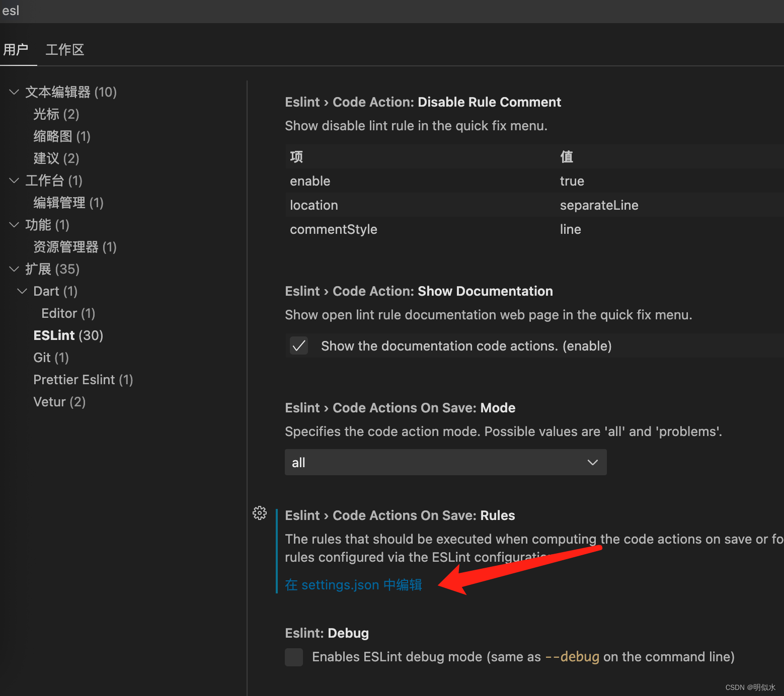Enable the ESLint debug mode checkbox
784x696 pixels.
[294, 657]
